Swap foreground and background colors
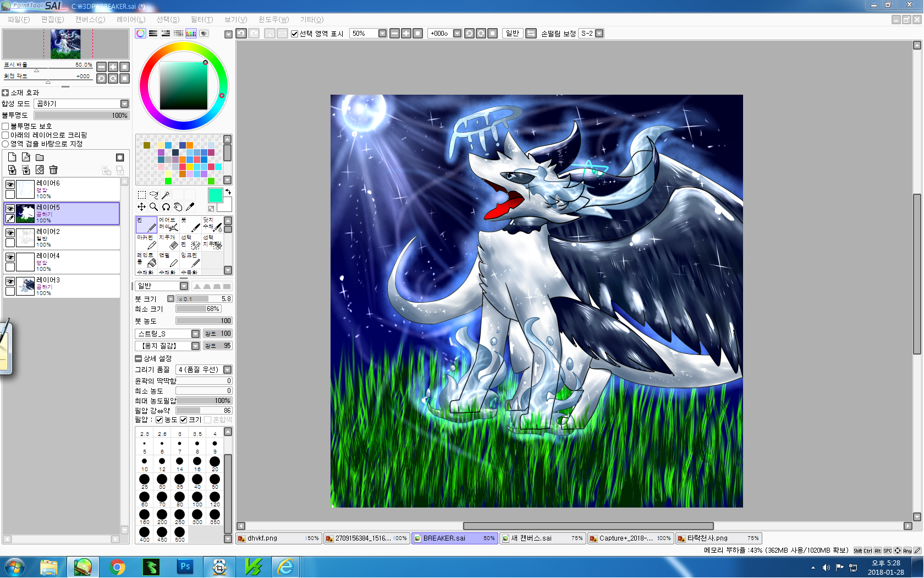Image resolution: width=924 pixels, height=578 pixels. tap(228, 192)
